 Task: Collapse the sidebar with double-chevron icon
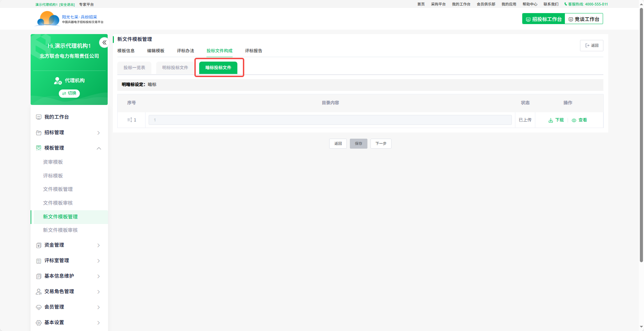(104, 43)
